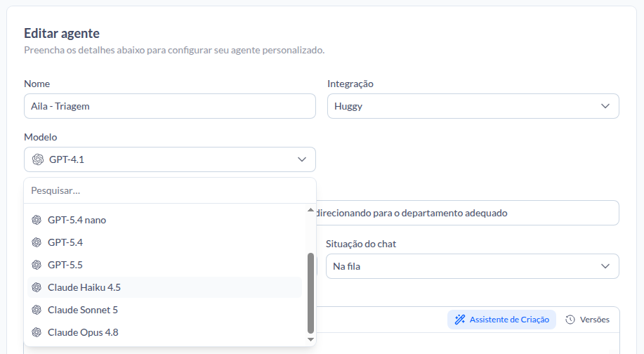The height and width of the screenshot is (354, 644).
Task: Click the OpenAI logo in Modelo field
Action: [38, 159]
